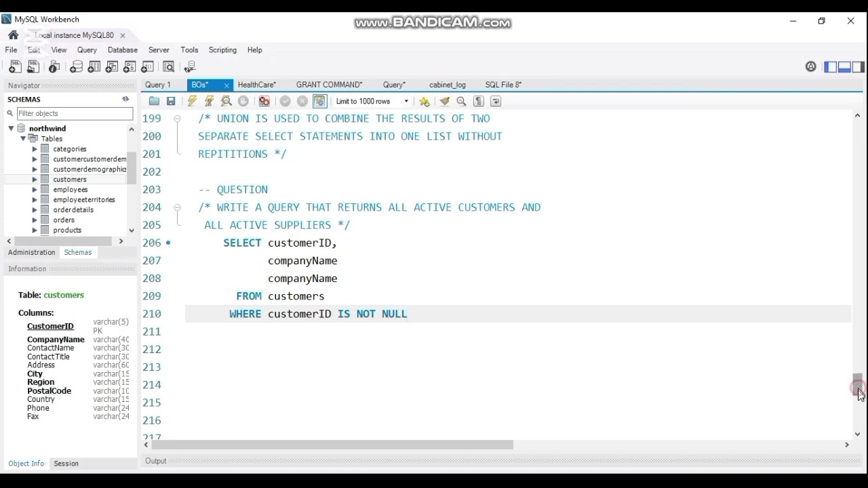The image size is (868, 488).
Task: Create a new SQL tab icon
Action: pos(14,66)
